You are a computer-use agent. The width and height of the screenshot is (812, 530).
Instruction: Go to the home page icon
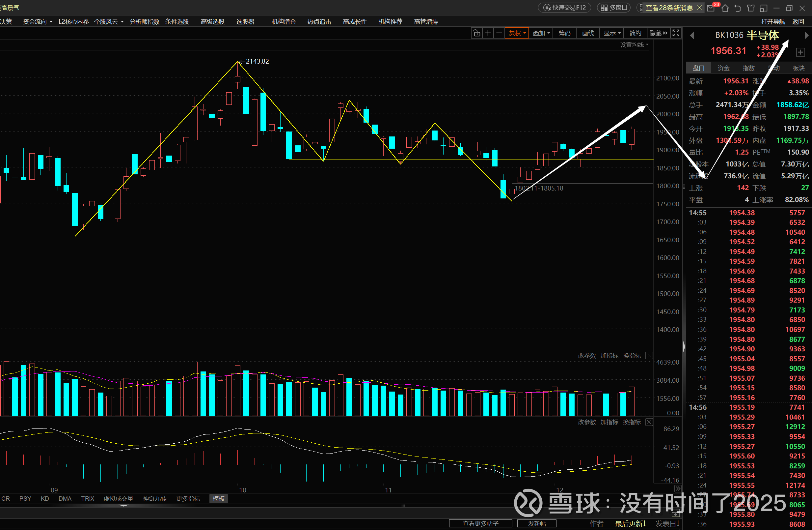(x=725, y=8)
